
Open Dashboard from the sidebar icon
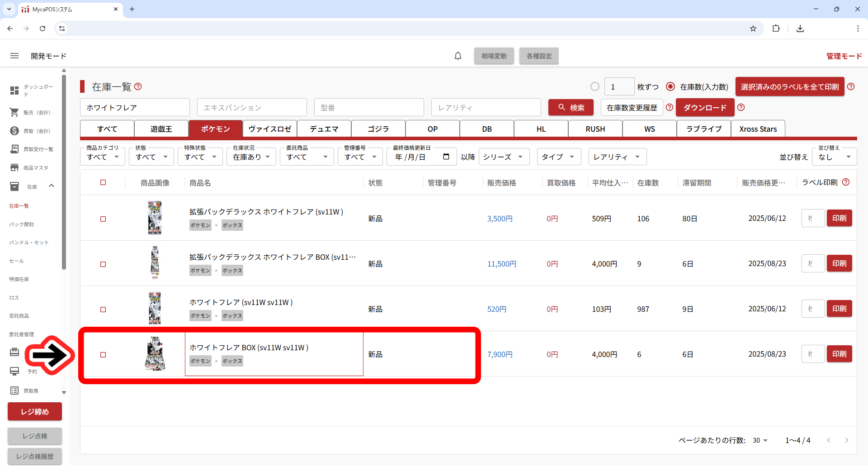14,91
